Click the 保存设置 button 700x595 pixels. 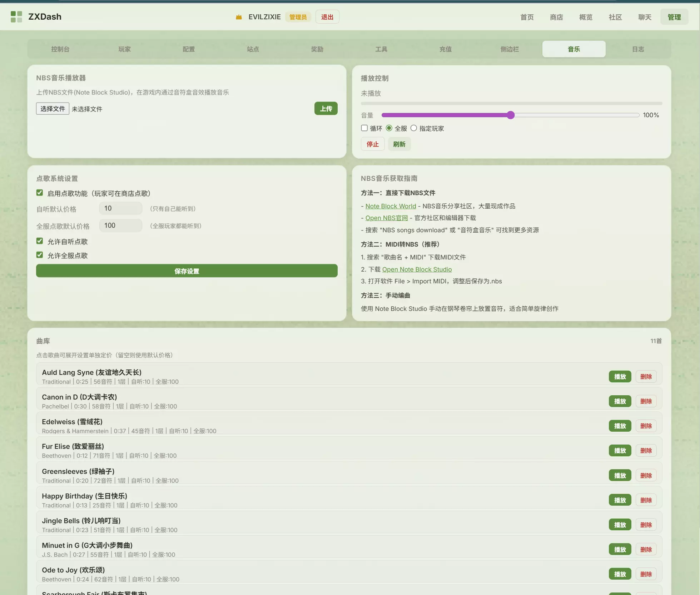pos(187,271)
